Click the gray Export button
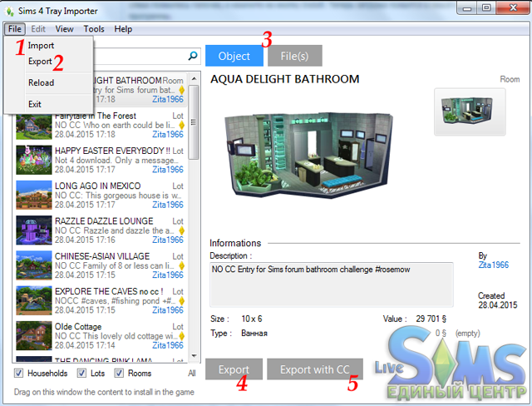The image size is (532, 406). tap(234, 369)
